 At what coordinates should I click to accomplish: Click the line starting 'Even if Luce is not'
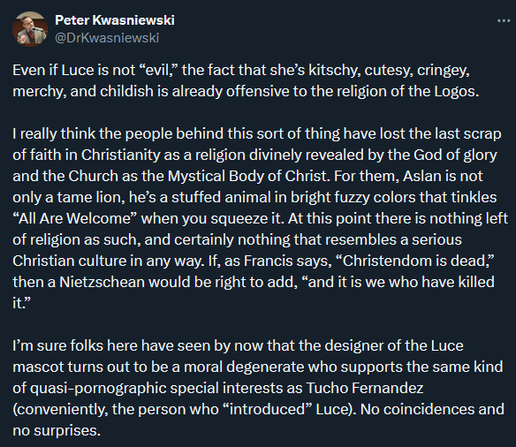pyautogui.click(x=241, y=70)
